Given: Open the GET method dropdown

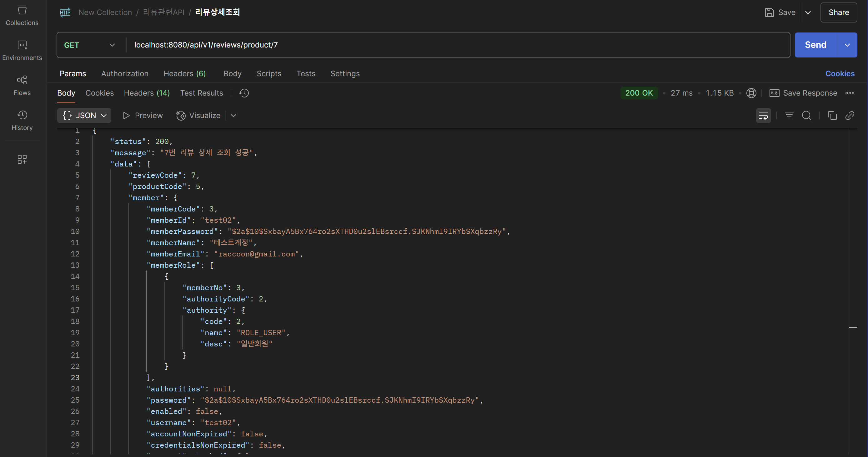Looking at the screenshot, I should 90,45.
